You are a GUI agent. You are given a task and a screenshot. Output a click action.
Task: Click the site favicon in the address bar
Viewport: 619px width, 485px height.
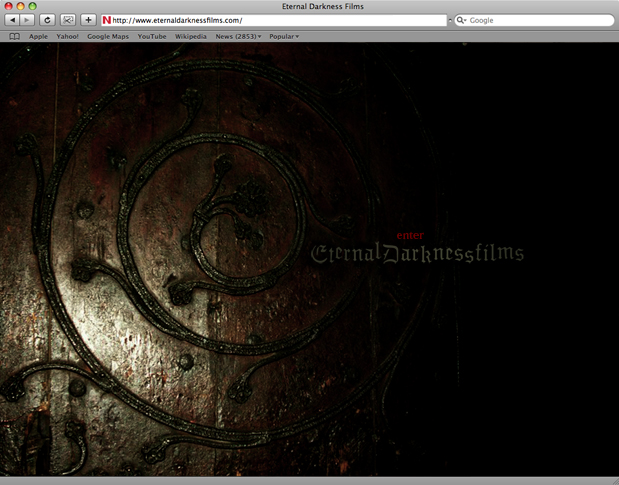[107, 20]
